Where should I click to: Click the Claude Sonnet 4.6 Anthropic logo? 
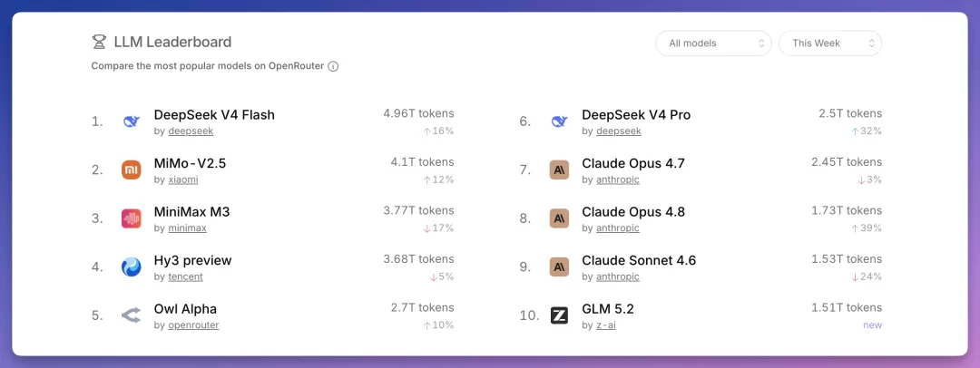coord(559,266)
